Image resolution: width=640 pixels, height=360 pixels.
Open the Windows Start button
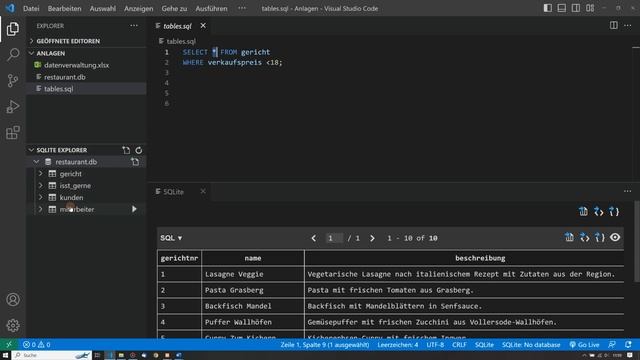[5, 356]
